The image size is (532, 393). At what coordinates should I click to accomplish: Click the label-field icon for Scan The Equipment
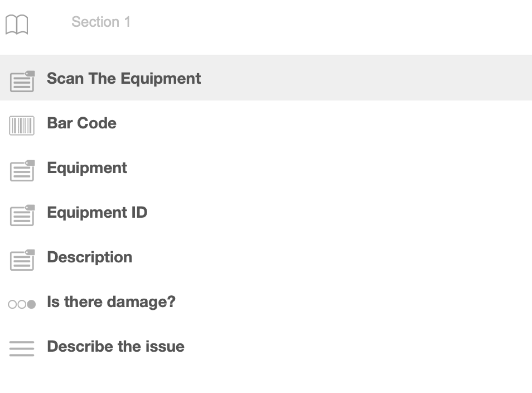coord(22,82)
